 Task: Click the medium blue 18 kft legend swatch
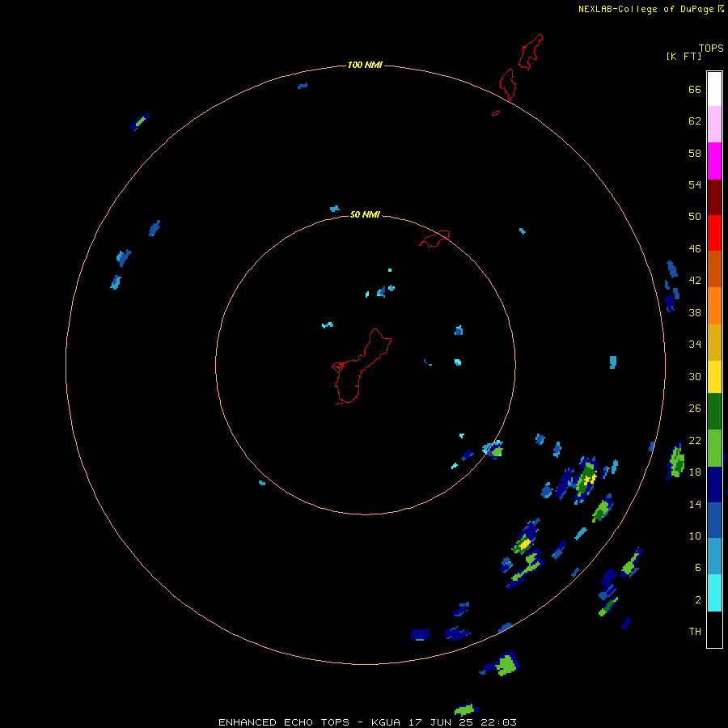click(714, 520)
